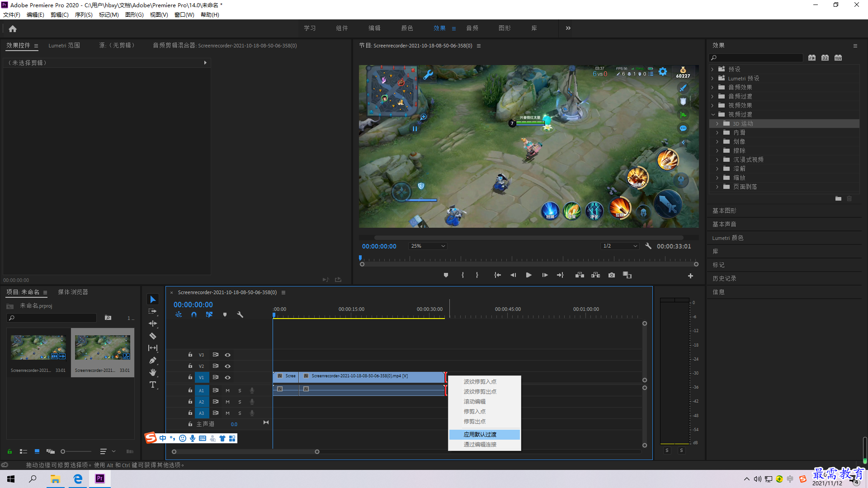This screenshot has width=868, height=488.
Task: Play the program monitor video
Action: tap(528, 275)
